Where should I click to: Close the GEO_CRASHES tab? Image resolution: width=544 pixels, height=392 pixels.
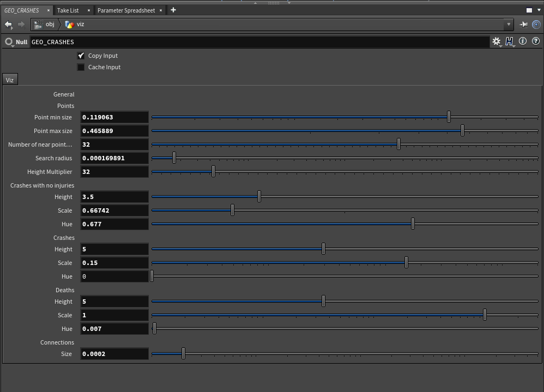coord(48,10)
